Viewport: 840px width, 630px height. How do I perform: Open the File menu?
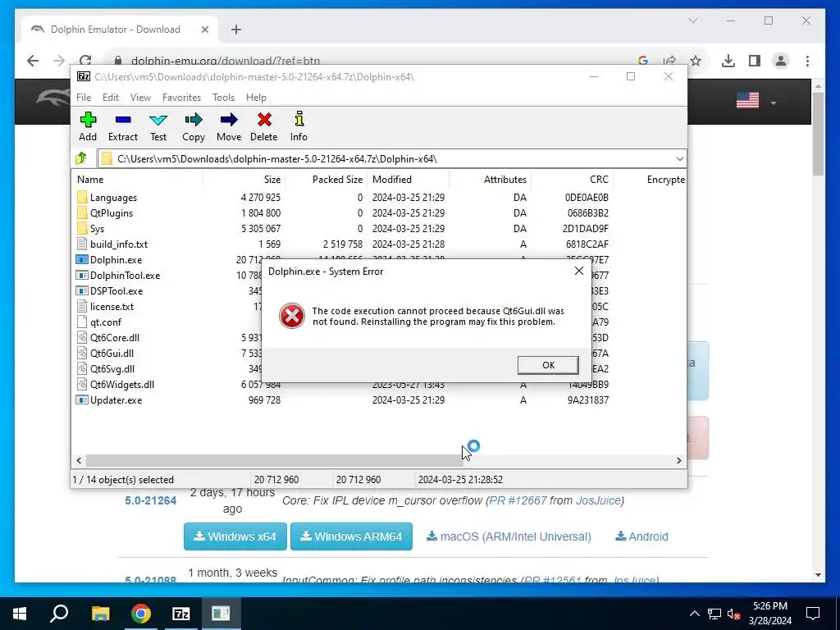[x=84, y=98]
